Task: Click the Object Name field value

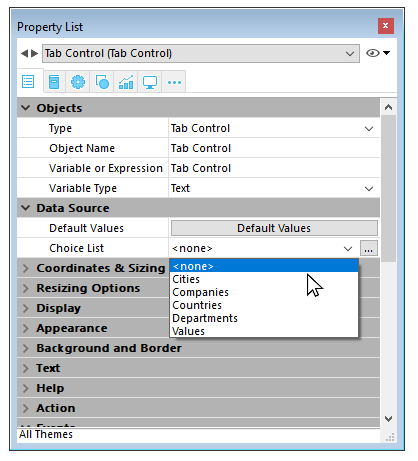Action: tap(274, 148)
